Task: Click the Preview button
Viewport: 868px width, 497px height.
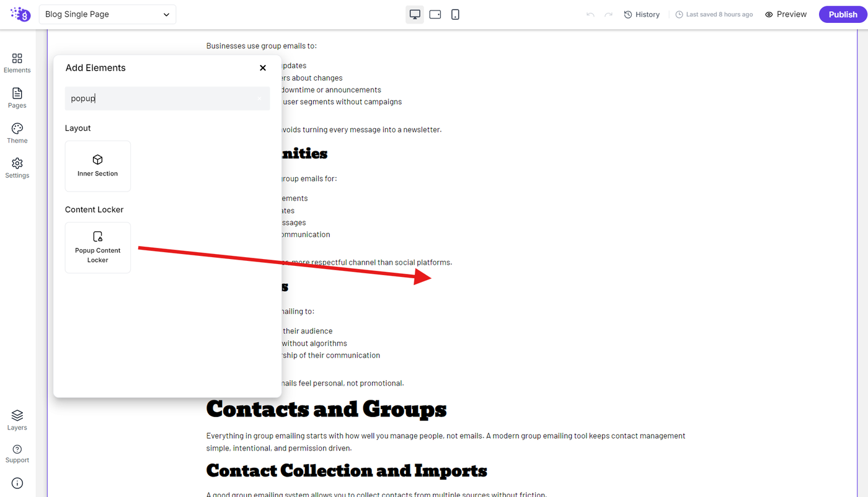Action: tap(786, 14)
